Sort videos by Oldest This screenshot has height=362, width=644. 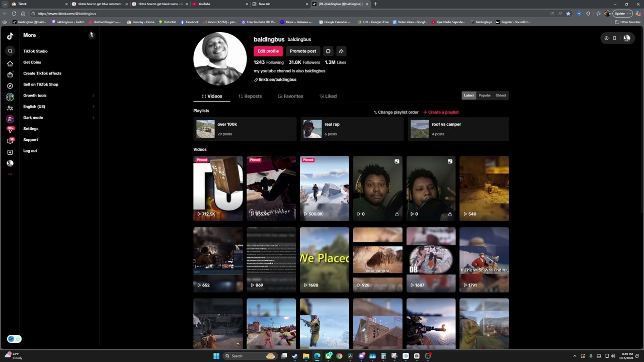coord(501,96)
